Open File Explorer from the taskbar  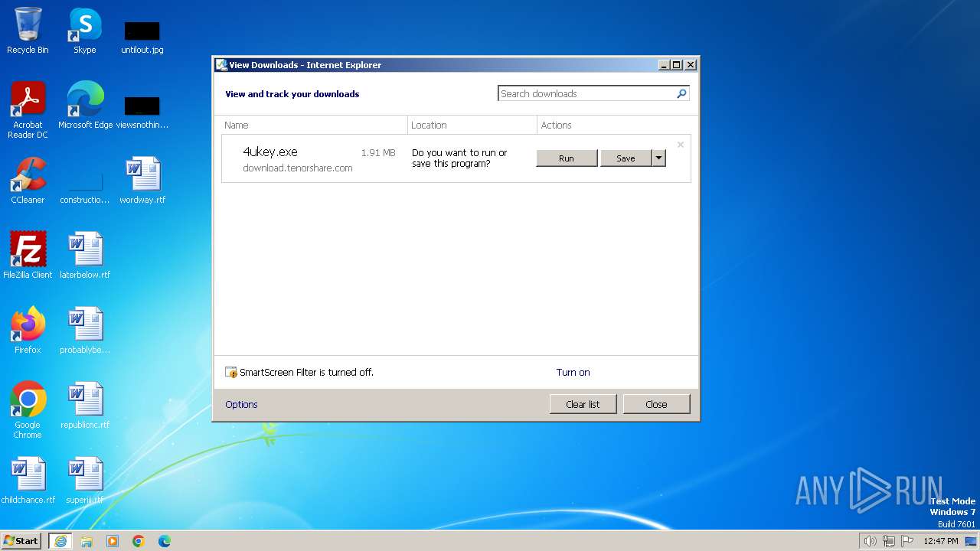(x=87, y=541)
